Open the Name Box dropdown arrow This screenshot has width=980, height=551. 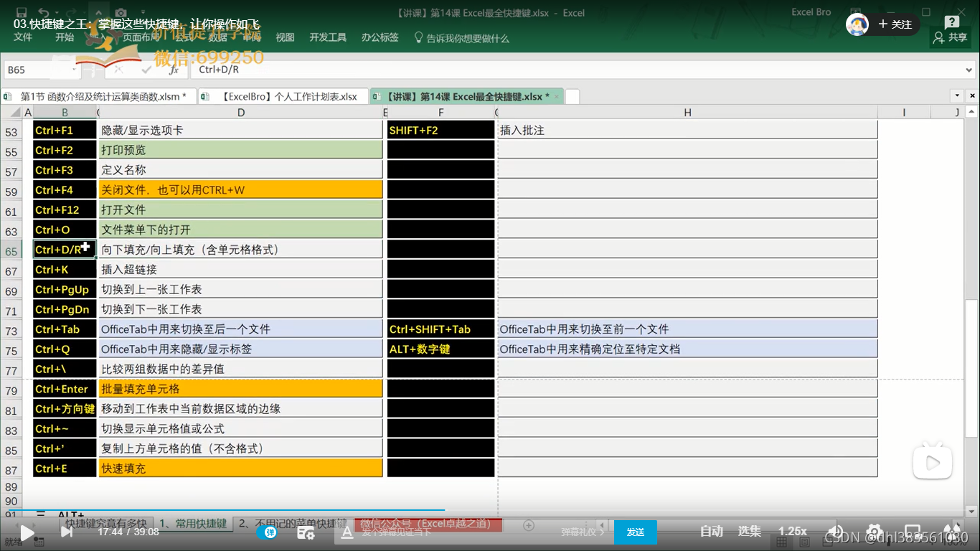point(74,70)
